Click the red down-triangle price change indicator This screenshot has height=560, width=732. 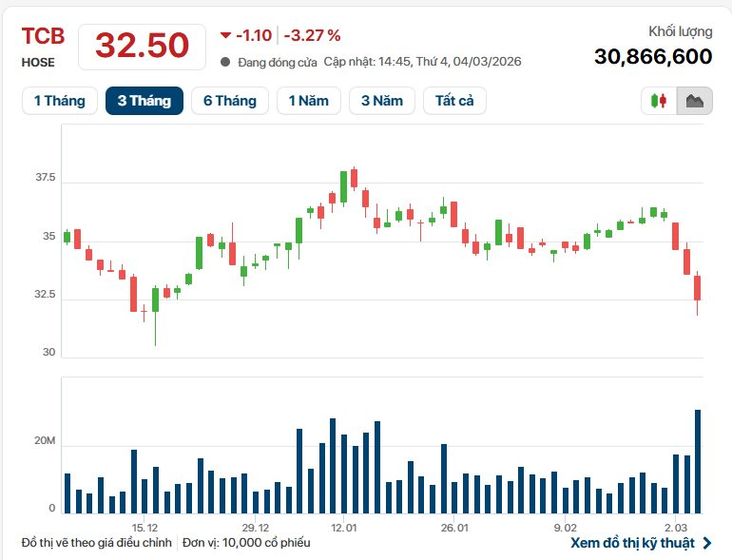(x=225, y=35)
